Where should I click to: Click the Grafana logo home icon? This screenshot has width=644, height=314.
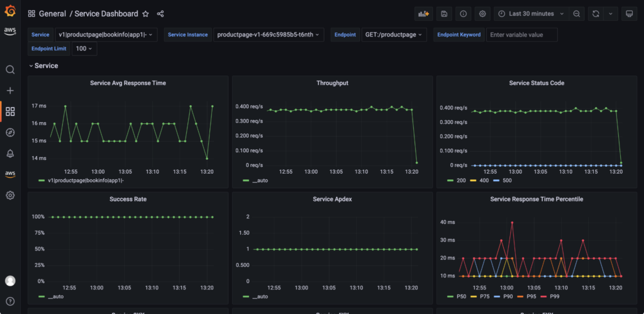[10, 11]
